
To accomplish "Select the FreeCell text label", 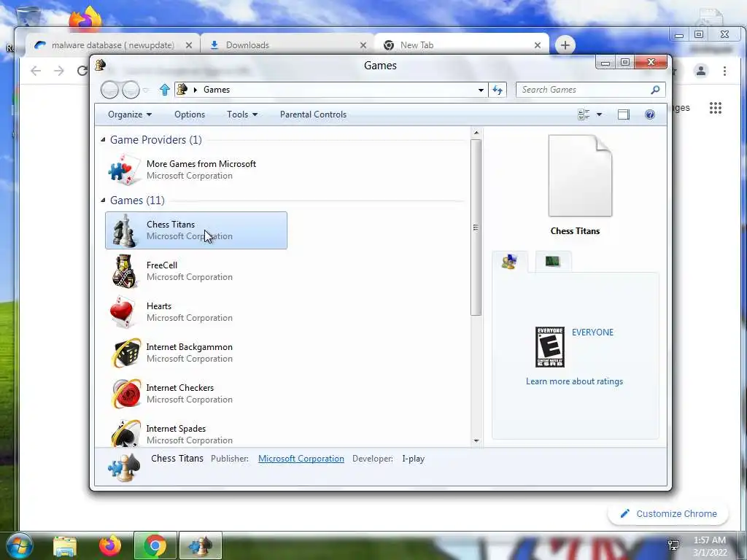I will tap(162, 265).
